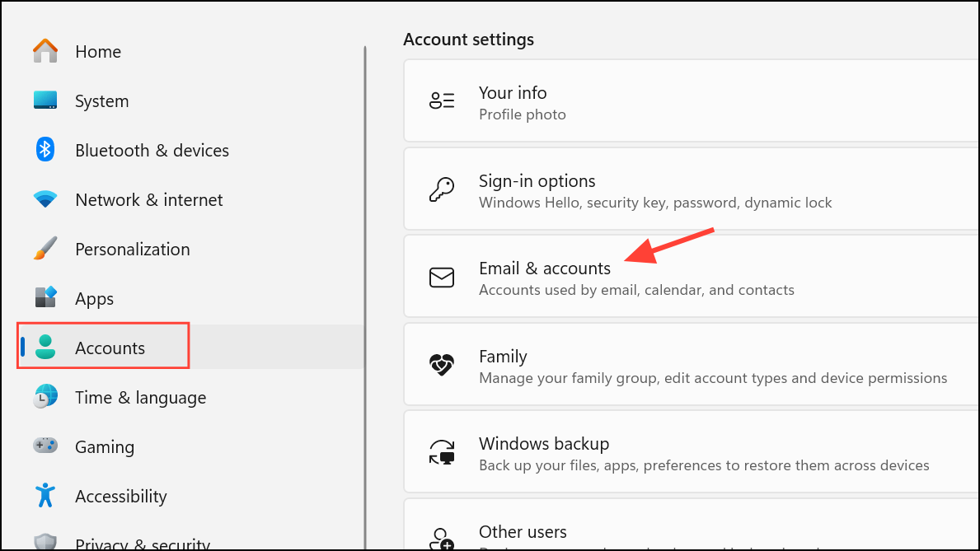Click the Network wifi icon
The height and width of the screenshot is (551, 980).
click(x=45, y=199)
